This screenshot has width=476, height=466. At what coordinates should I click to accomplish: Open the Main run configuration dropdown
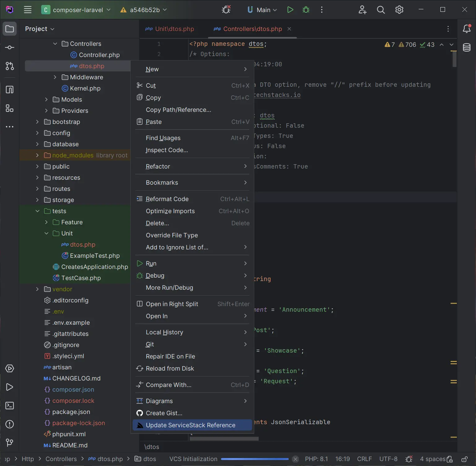(262, 10)
